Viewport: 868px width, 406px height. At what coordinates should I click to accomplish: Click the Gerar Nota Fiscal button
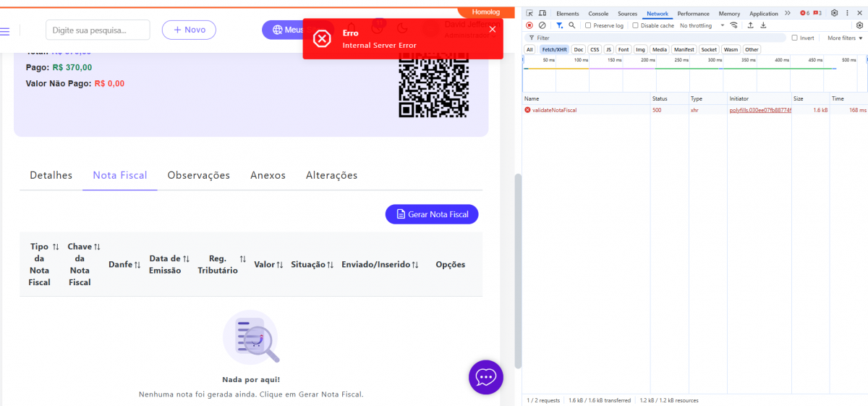(432, 214)
